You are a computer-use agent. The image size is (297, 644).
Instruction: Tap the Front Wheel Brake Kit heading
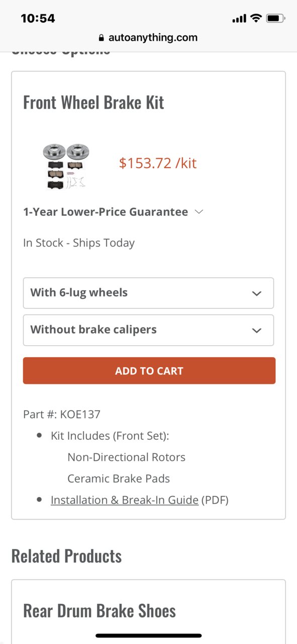(x=93, y=103)
